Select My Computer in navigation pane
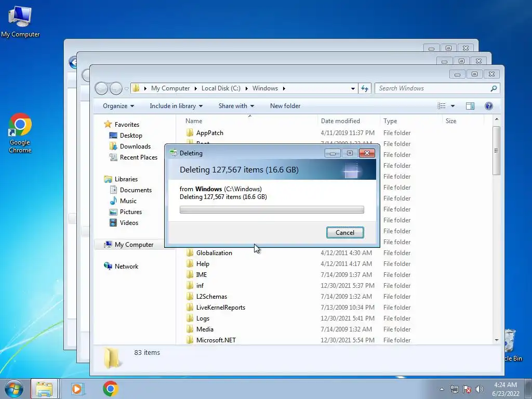This screenshot has height=399, width=532. pos(134,245)
